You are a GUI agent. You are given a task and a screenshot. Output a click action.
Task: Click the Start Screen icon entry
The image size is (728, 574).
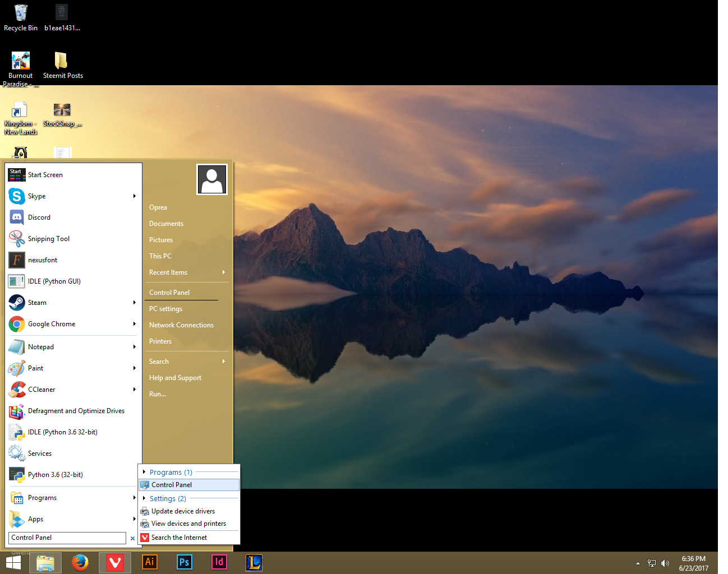pos(17,175)
